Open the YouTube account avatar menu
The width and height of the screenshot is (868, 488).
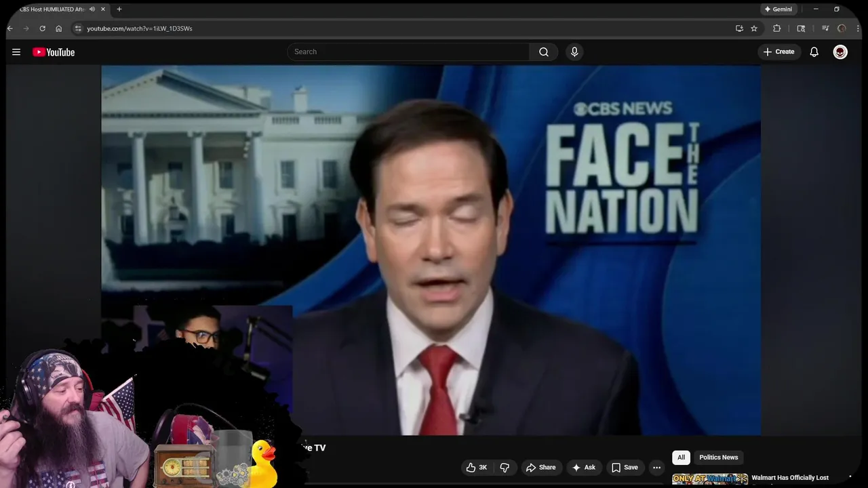(840, 52)
